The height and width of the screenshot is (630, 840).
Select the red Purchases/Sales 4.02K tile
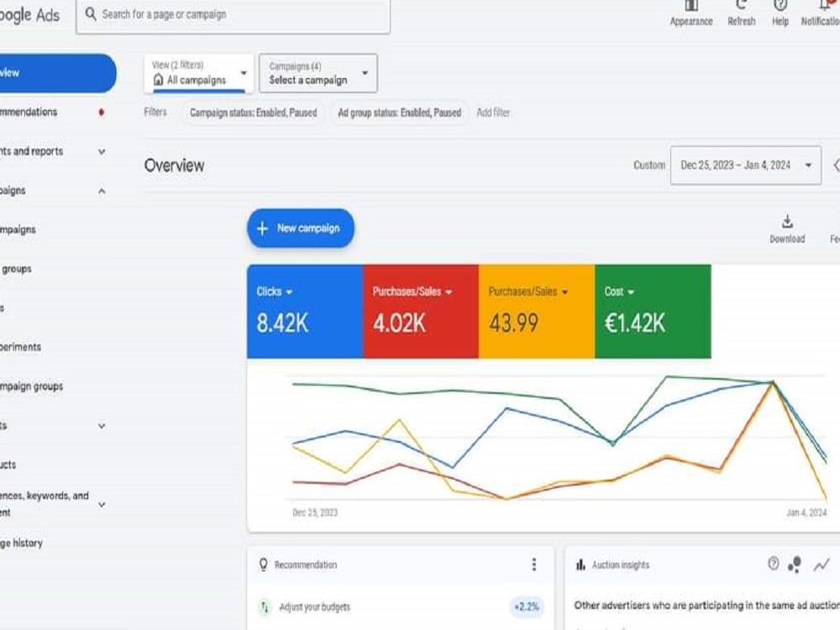(421, 312)
